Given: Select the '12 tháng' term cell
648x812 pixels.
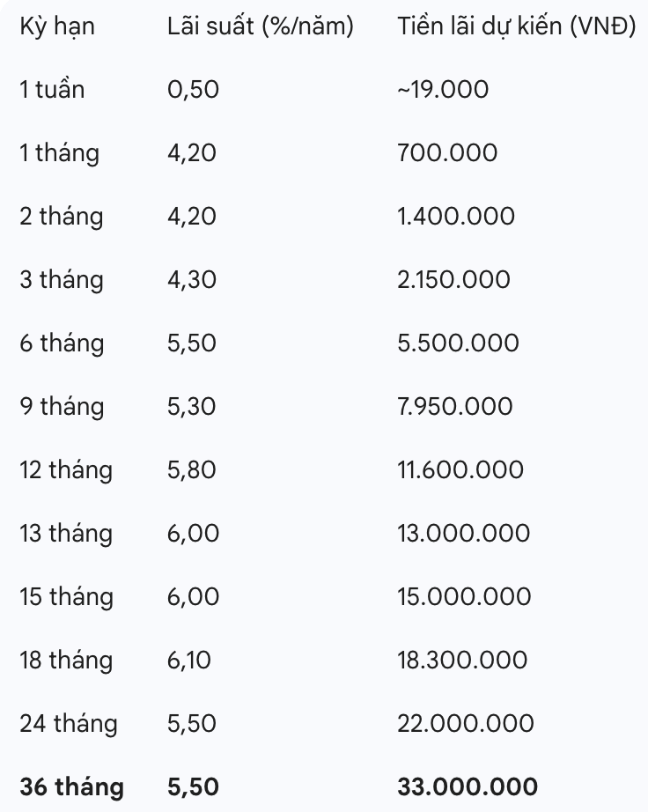Looking at the screenshot, I should click(66, 470).
